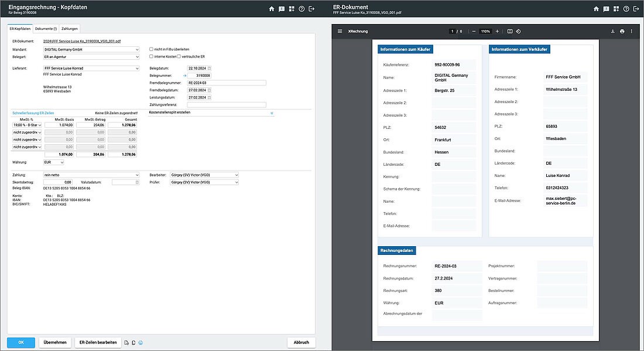The image size is (644, 351).
Task: Fit PDF page to window
Action: pyautogui.click(x=510, y=31)
